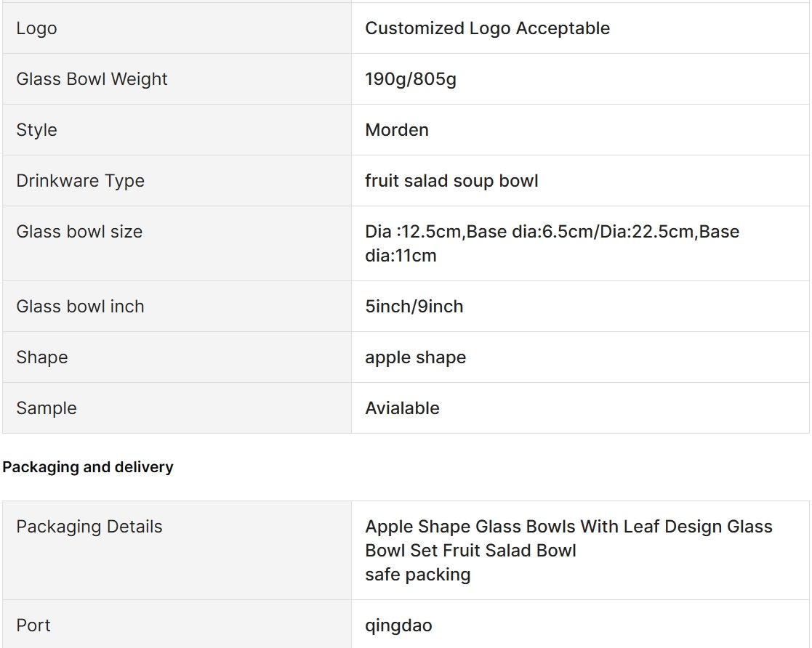Click the Sample row label
812x648 pixels.
click(x=47, y=408)
